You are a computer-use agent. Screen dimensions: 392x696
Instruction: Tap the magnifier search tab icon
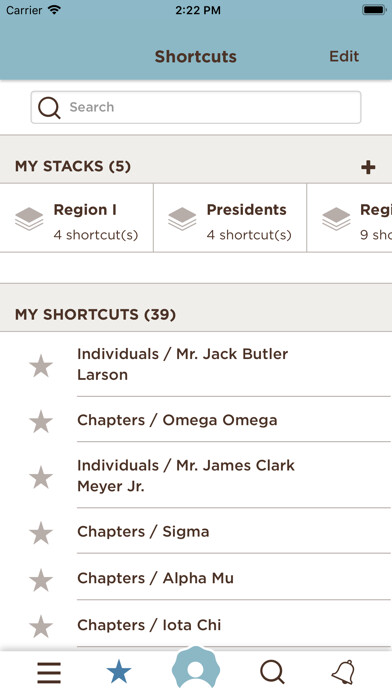click(272, 672)
